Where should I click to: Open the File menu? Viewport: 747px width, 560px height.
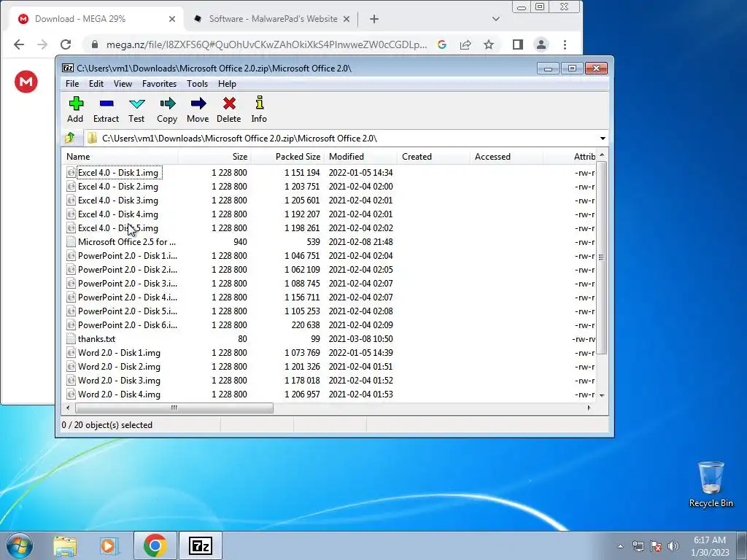pos(72,84)
